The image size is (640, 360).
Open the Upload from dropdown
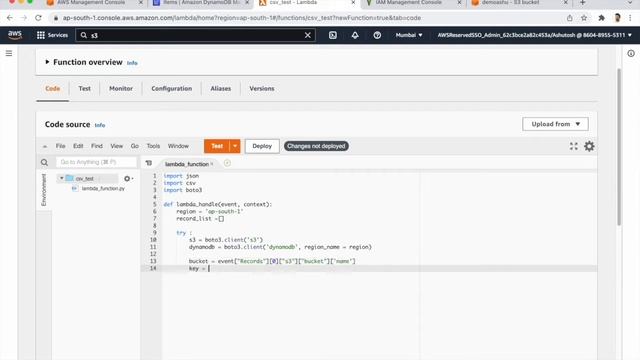[555, 124]
